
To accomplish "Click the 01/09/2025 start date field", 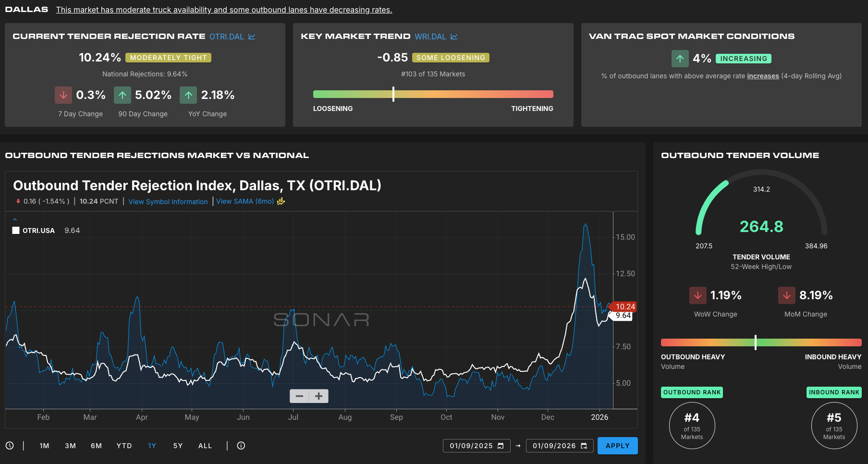I will pyautogui.click(x=471, y=446).
